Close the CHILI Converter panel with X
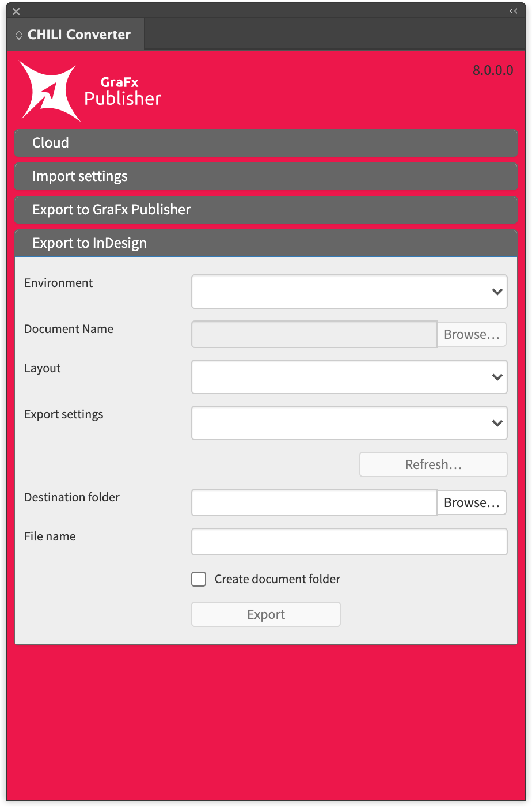This screenshot has height=809, width=532. tap(16, 12)
